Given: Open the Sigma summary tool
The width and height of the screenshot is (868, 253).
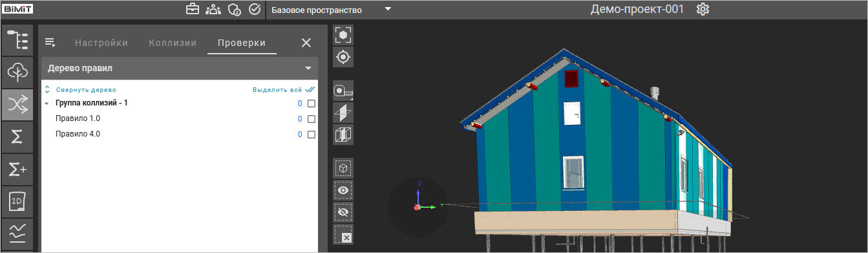Looking at the screenshot, I should (x=17, y=137).
